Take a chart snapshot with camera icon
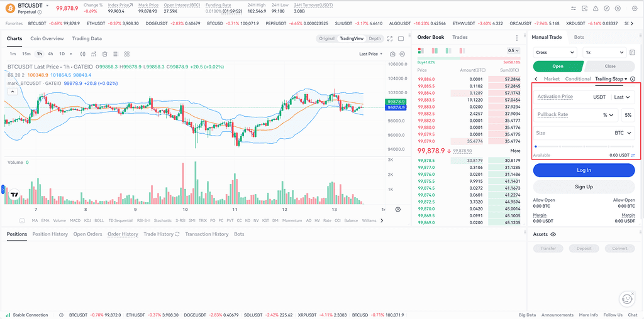 coord(392,54)
